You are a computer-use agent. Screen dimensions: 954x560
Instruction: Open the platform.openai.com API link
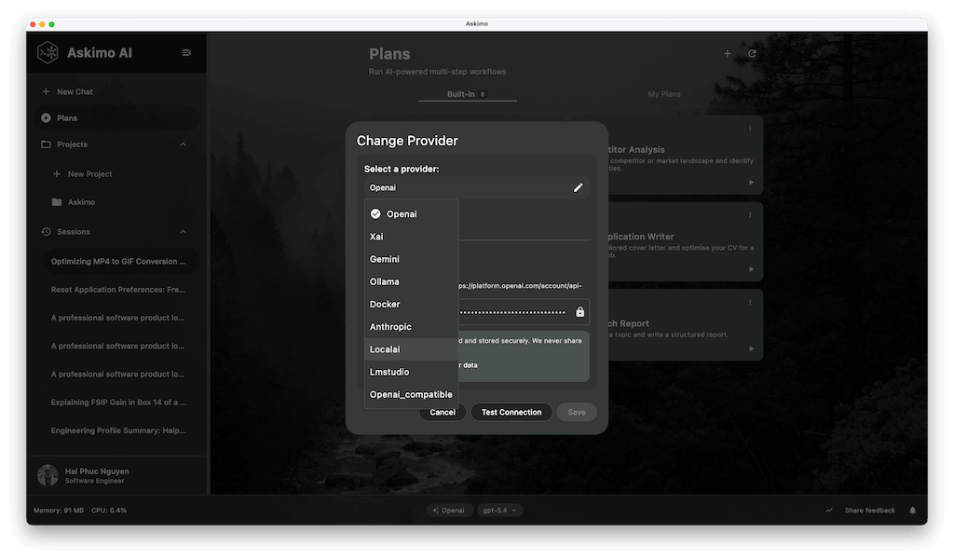coord(520,285)
